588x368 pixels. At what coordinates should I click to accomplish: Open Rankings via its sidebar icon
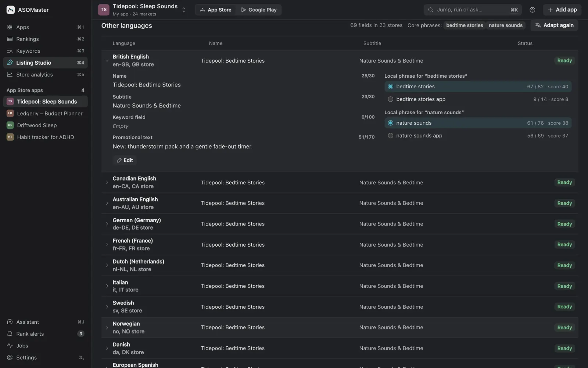[x=10, y=39]
